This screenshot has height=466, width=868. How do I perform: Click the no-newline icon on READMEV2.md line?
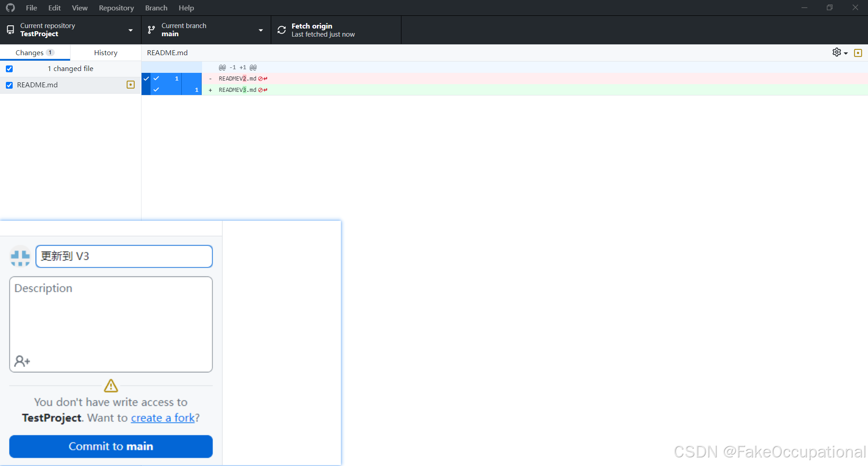coord(263,79)
